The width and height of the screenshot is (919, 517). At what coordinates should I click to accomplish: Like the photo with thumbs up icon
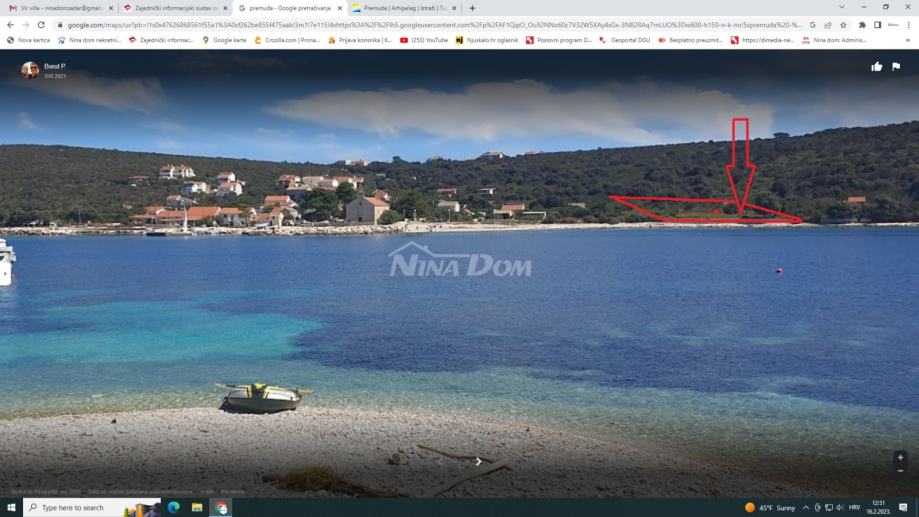tap(877, 67)
